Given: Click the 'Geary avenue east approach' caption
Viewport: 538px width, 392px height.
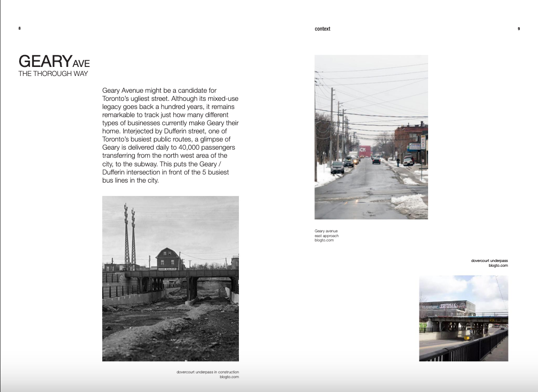Looking at the screenshot, I should click(x=326, y=233).
